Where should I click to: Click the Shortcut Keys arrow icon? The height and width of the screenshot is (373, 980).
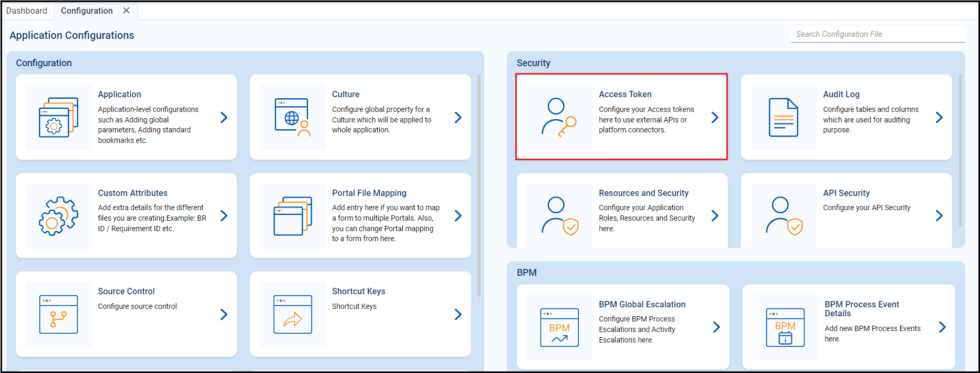[293, 314]
